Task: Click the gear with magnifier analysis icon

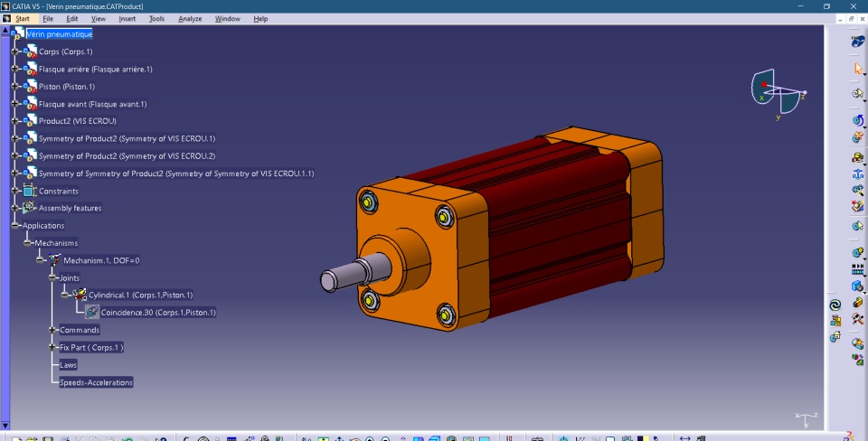Action: 857,191
